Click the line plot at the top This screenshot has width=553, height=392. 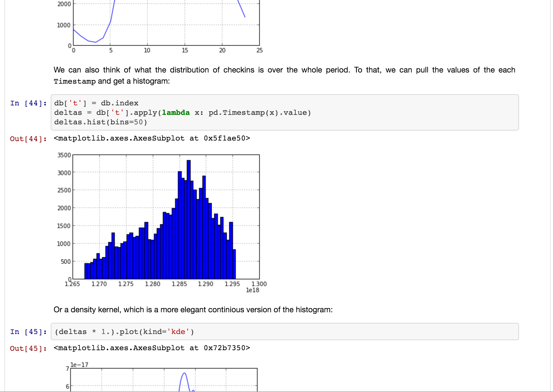[160, 27]
